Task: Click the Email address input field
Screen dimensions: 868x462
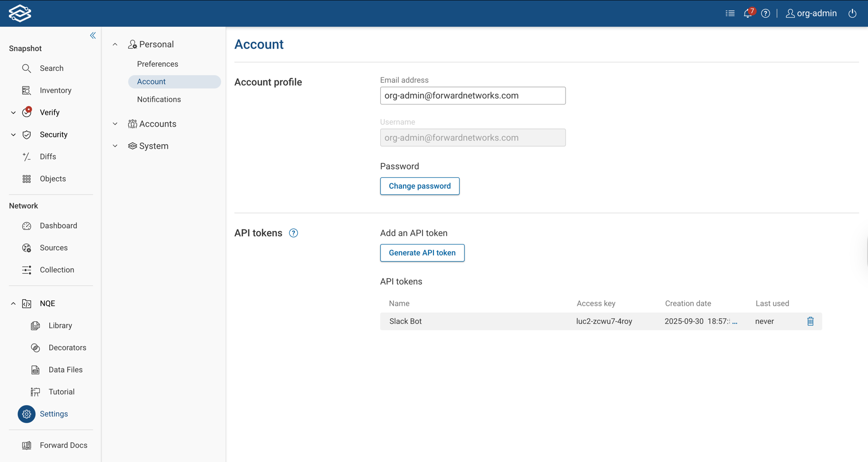Action: point(473,95)
